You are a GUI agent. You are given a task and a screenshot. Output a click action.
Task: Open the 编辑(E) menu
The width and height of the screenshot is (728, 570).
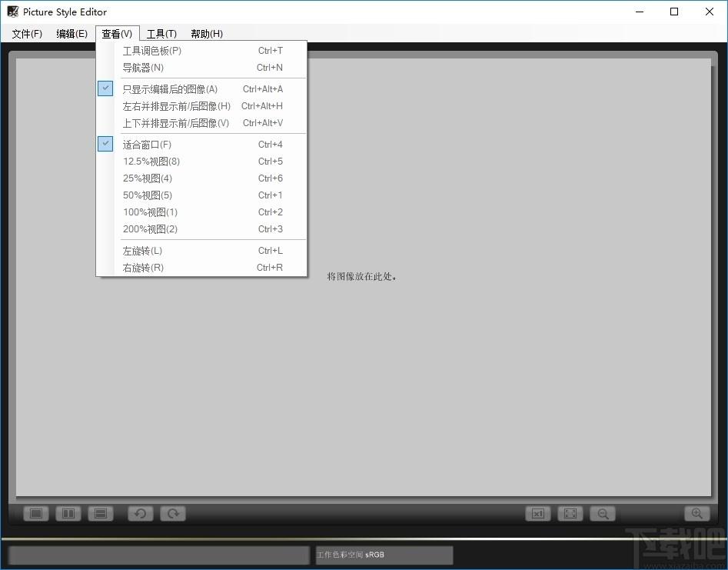(x=72, y=34)
